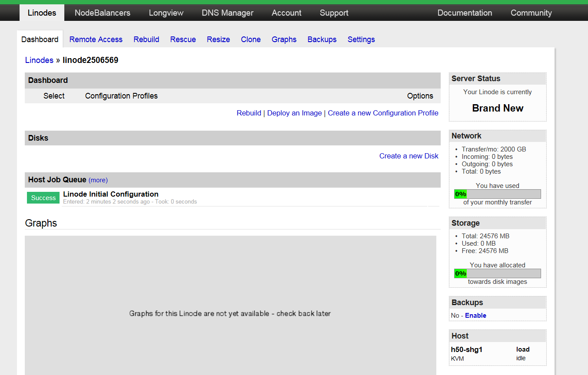The image size is (588, 375).
Task: Click the Entered 2 minutes ago job details
Action: coord(130,201)
